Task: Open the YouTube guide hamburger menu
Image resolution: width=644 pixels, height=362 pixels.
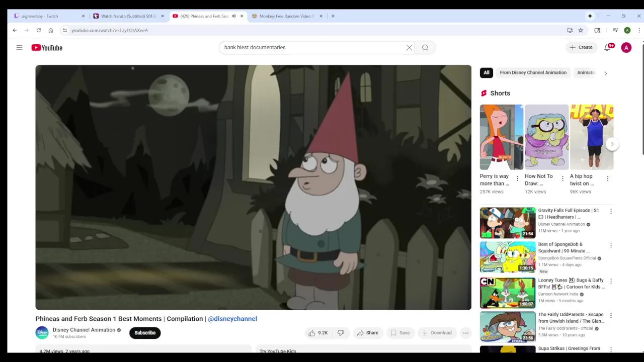Action: click(19, 47)
